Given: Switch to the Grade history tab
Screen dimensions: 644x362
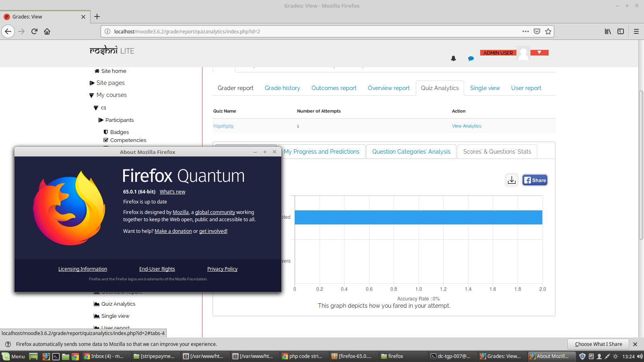Looking at the screenshot, I should pos(282,88).
